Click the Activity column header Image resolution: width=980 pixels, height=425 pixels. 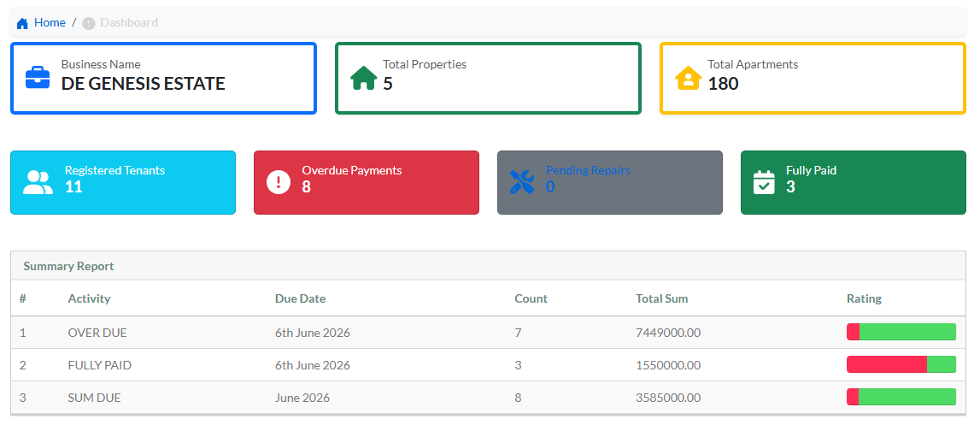coord(90,298)
